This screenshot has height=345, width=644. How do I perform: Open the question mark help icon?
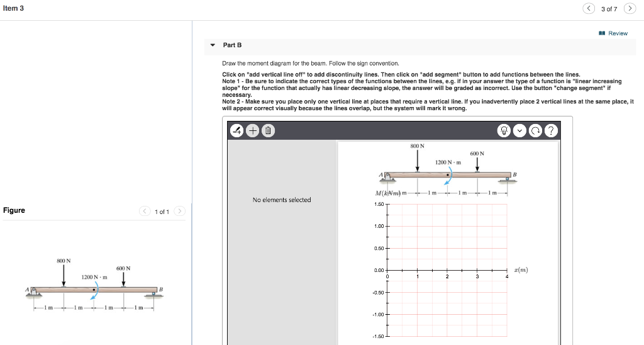pos(551,131)
